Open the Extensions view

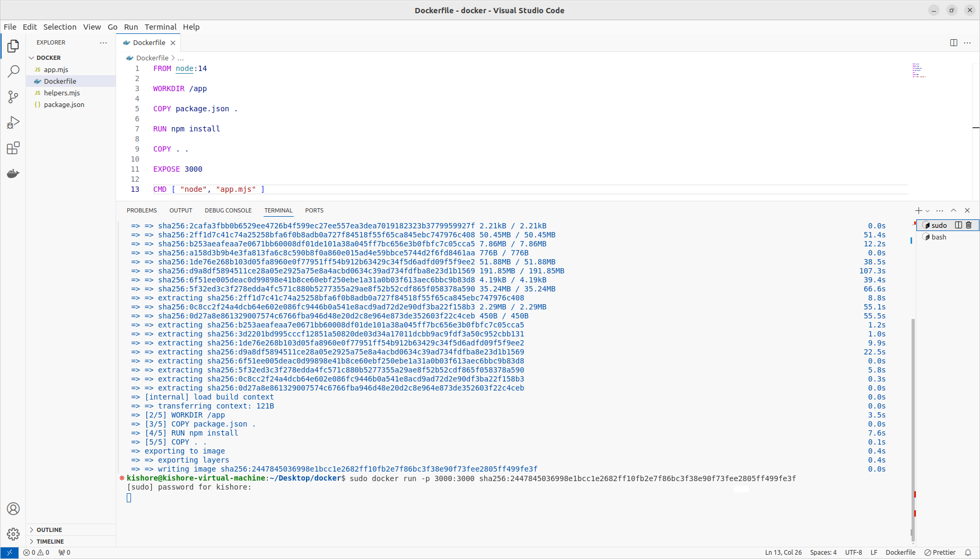click(13, 148)
